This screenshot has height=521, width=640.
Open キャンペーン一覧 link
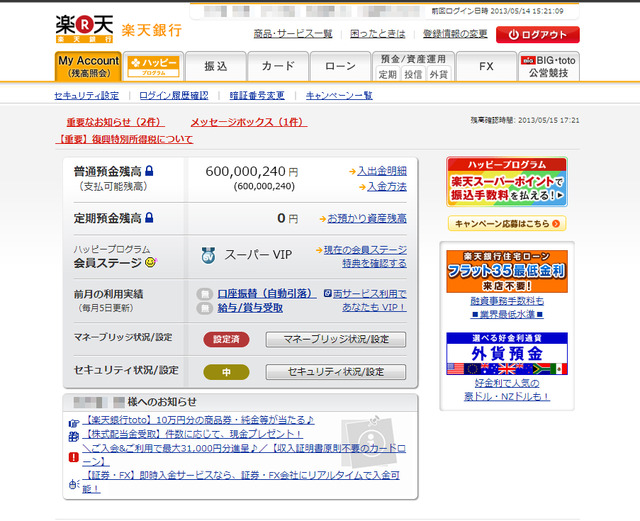click(339, 96)
